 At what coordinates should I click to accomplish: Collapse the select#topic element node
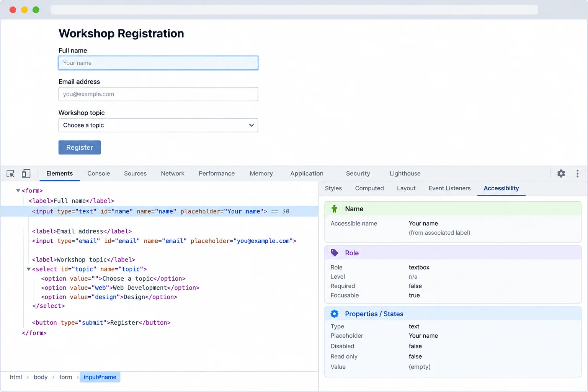click(28, 269)
